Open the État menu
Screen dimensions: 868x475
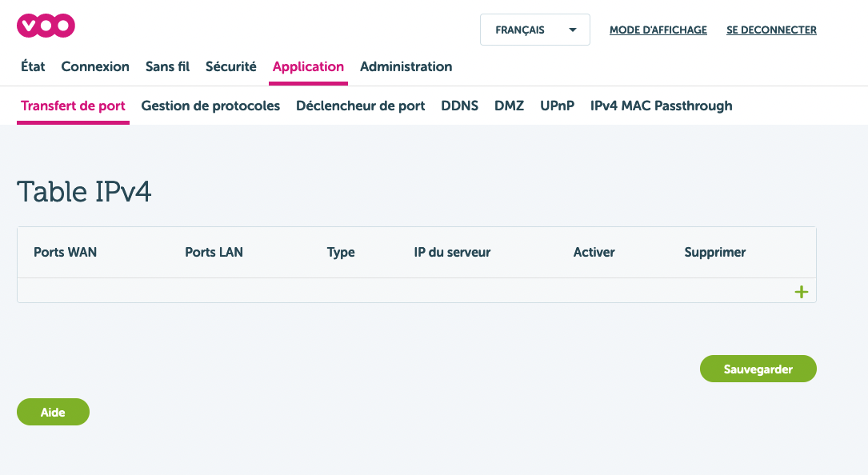33,66
